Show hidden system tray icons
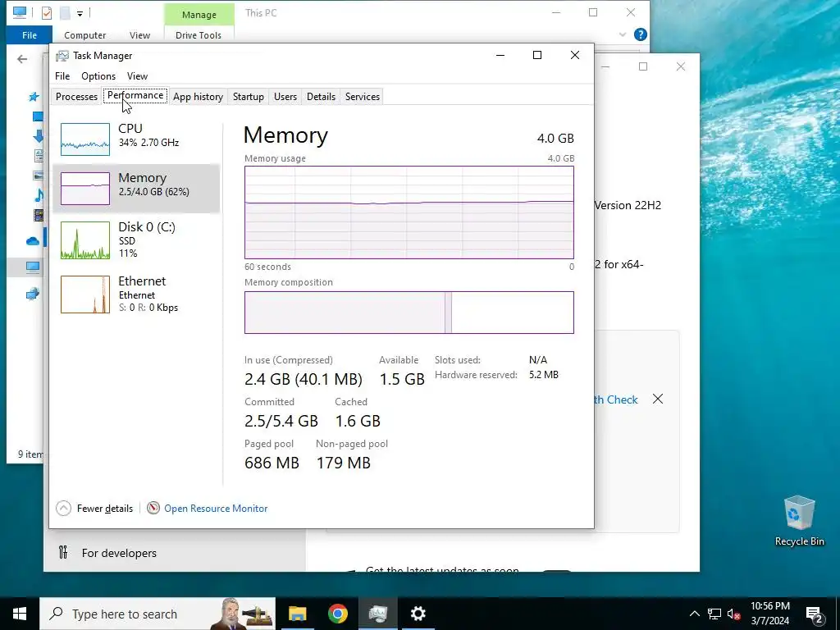The image size is (840, 630). pyautogui.click(x=694, y=614)
